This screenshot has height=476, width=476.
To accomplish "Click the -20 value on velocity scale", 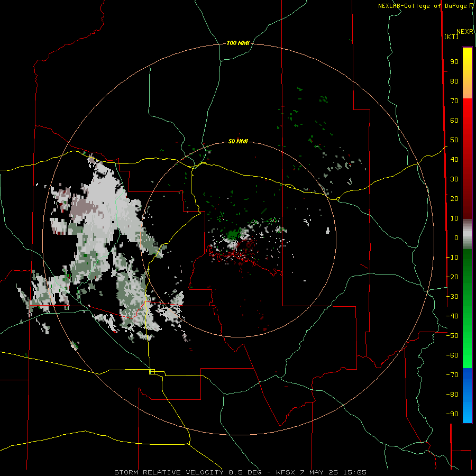I will point(452,277).
